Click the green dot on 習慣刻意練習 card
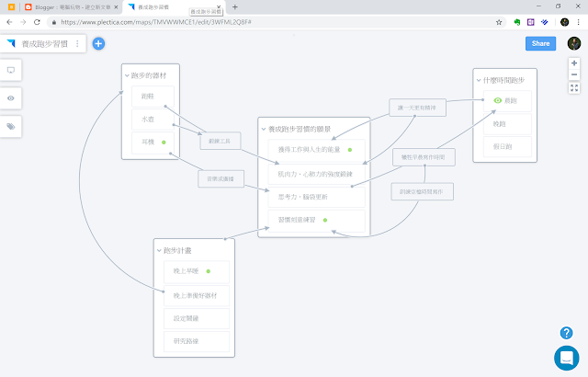The width and height of the screenshot is (588, 377). coord(325,220)
